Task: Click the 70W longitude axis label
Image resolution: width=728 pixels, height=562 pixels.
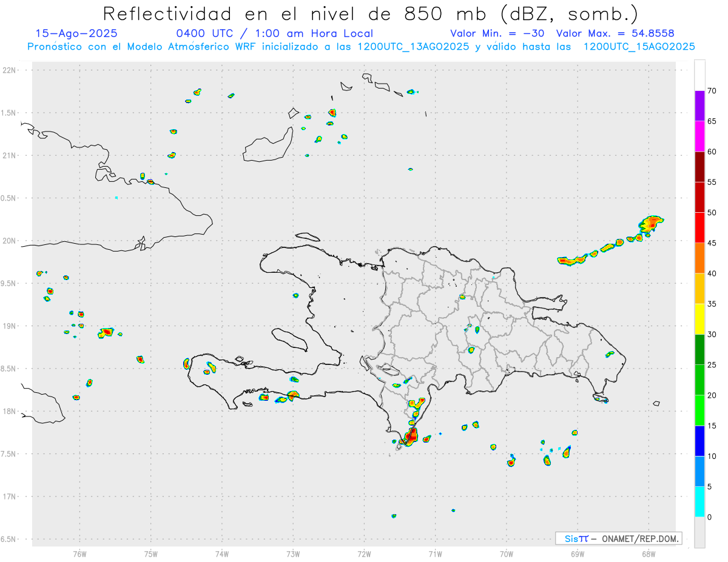Action: click(506, 554)
